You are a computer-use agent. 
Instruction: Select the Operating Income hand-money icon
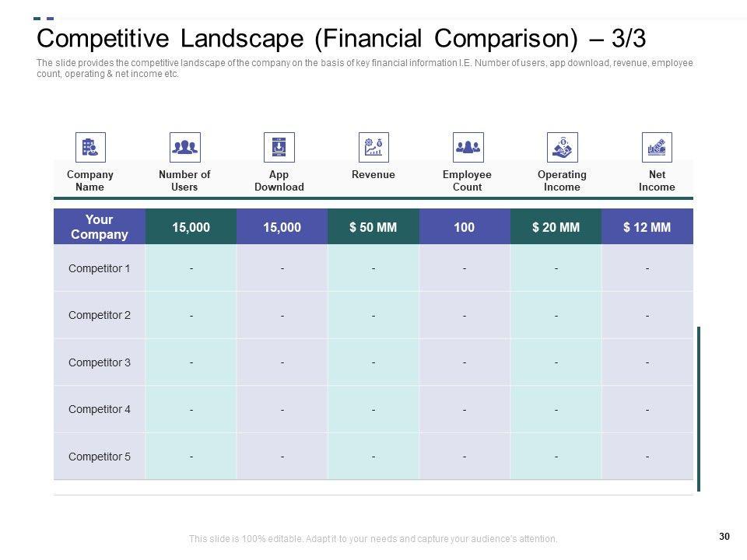pos(562,147)
